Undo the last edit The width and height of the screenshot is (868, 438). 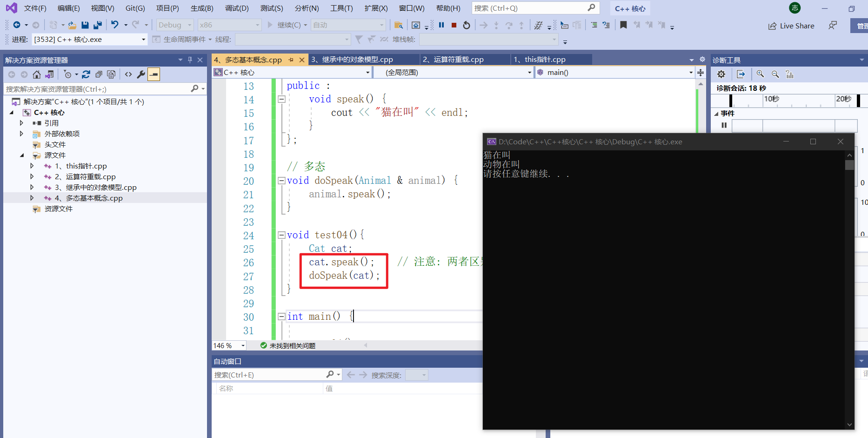pyautogui.click(x=114, y=25)
